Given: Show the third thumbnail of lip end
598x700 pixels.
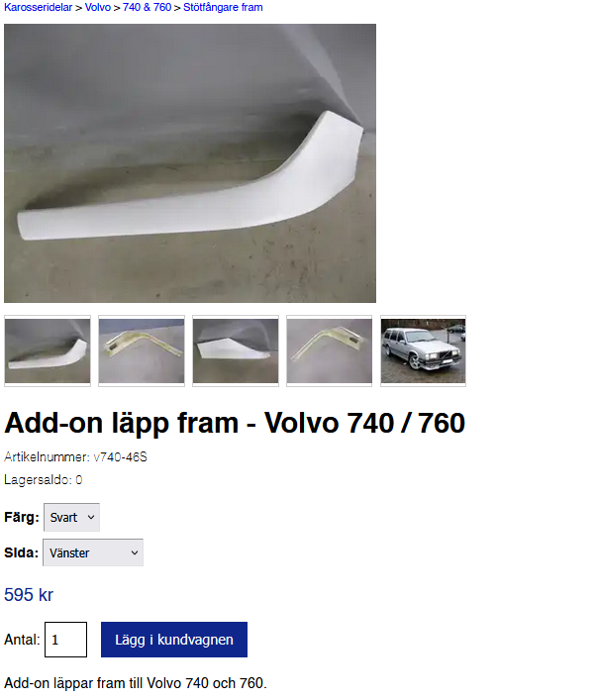Looking at the screenshot, I should pyautogui.click(x=236, y=350).
